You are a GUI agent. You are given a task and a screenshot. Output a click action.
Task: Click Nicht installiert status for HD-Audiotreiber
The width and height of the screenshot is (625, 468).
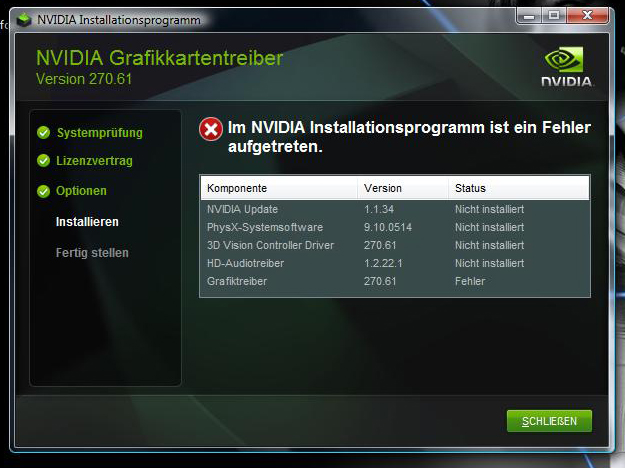pos(489,263)
